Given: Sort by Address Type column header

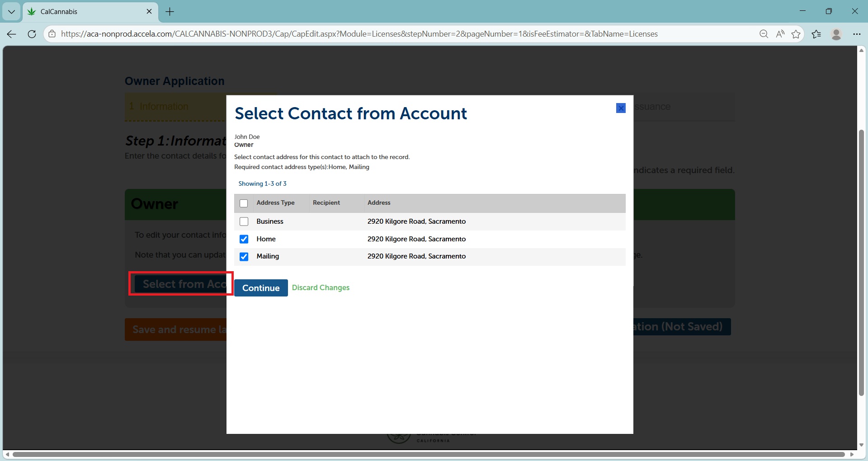Looking at the screenshot, I should click(x=275, y=202).
